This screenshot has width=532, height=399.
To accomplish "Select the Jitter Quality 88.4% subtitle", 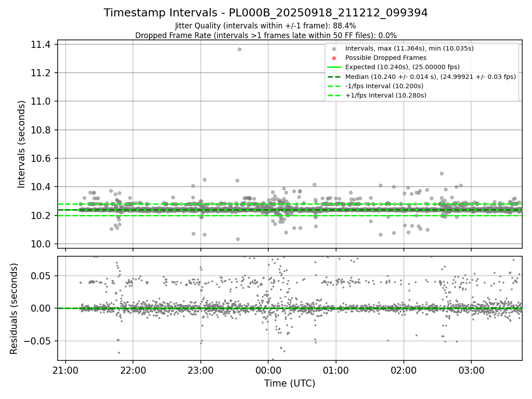I will pyautogui.click(x=266, y=26).
